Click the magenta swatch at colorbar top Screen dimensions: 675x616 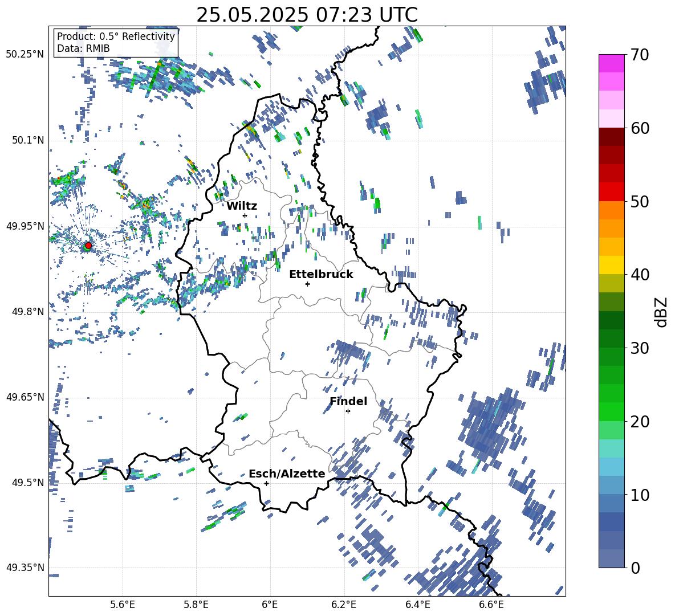point(611,63)
